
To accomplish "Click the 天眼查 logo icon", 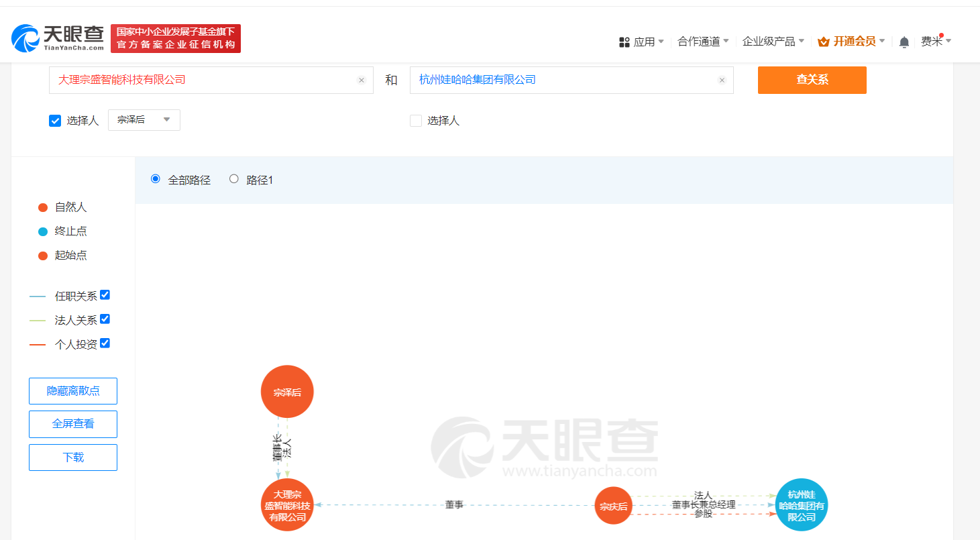I will click(x=25, y=37).
